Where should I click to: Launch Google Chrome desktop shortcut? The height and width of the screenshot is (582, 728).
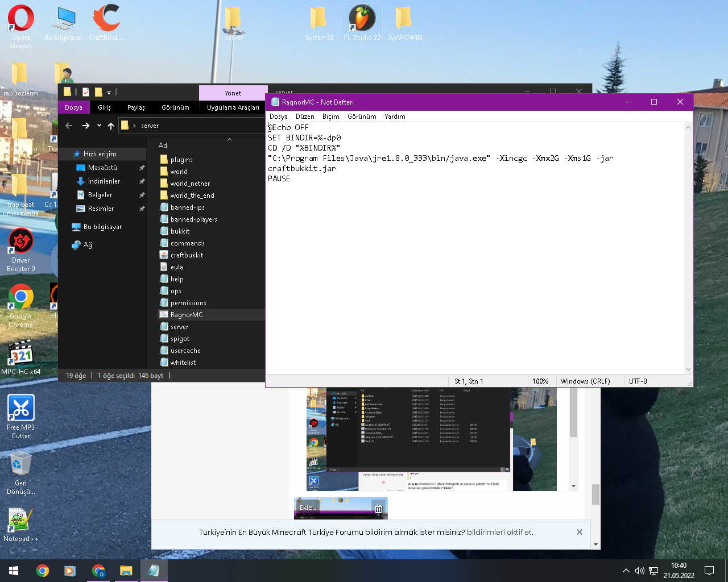pos(20,306)
